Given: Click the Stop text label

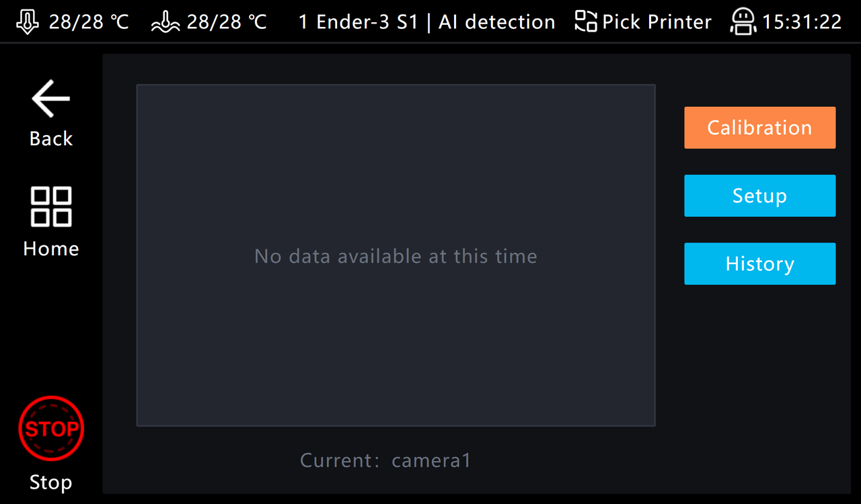Looking at the screenshot, I should coord(51,482).
